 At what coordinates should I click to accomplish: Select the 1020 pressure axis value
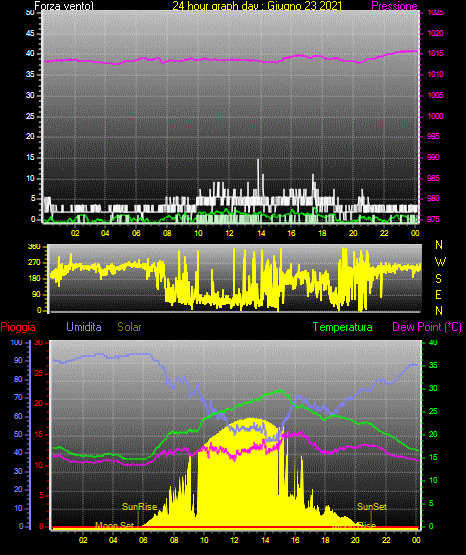coord(435,33)
